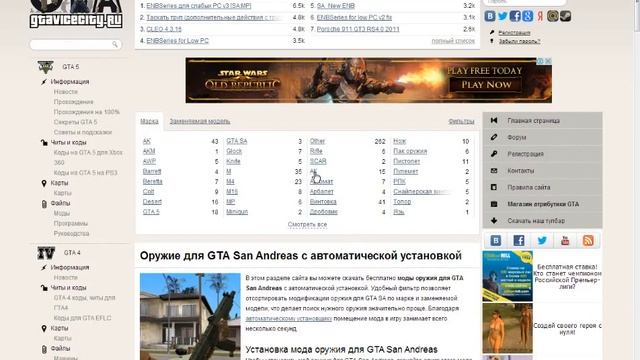Open the Barrett brand link

point(152,171)
